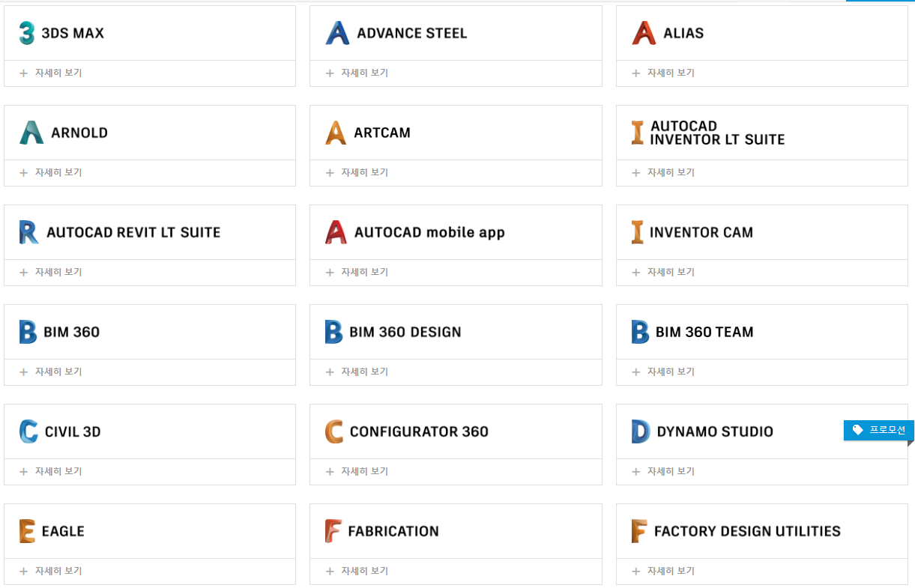Select the AUTOCAD mobile app title
The height and width of the screenshot is (588, 915).
pos(429,232)
